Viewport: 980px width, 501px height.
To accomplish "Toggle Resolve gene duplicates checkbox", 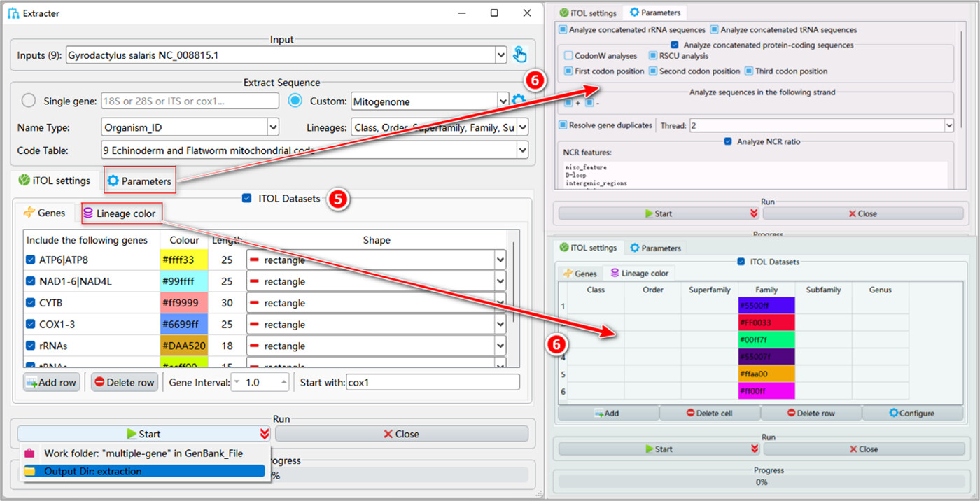I will pos(563,125).
